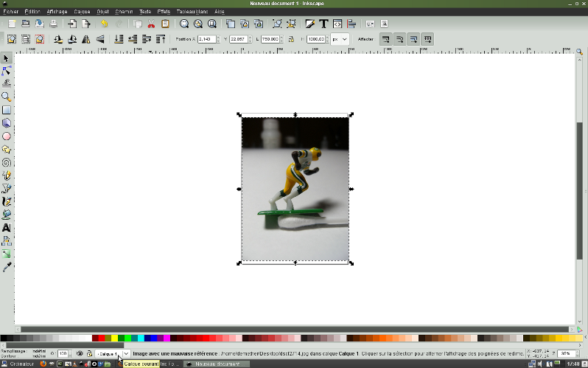Click the Position X spinner arrows
588x368 pixels.
click(x=218, y=39)
